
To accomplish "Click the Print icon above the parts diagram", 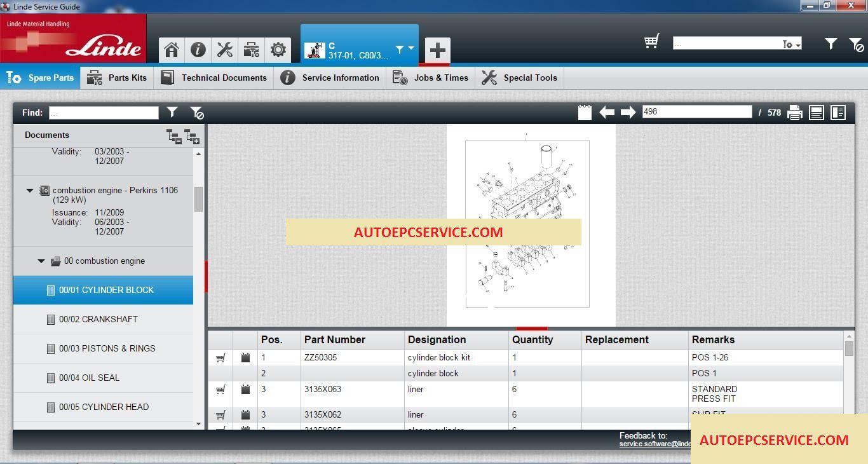I will tap(794, 112).
